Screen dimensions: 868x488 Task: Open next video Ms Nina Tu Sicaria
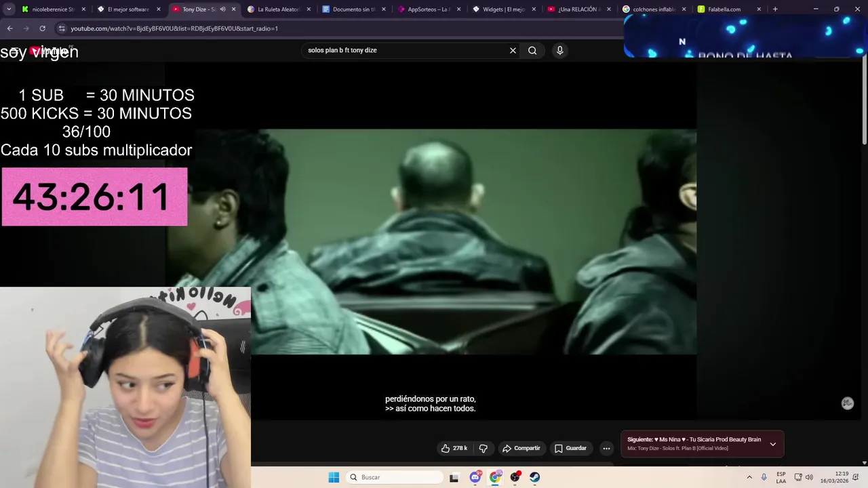pyautogui.click(x=694, y=439)
